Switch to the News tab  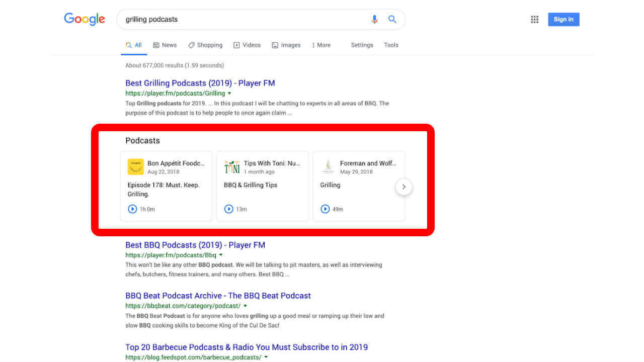point(165,45)
